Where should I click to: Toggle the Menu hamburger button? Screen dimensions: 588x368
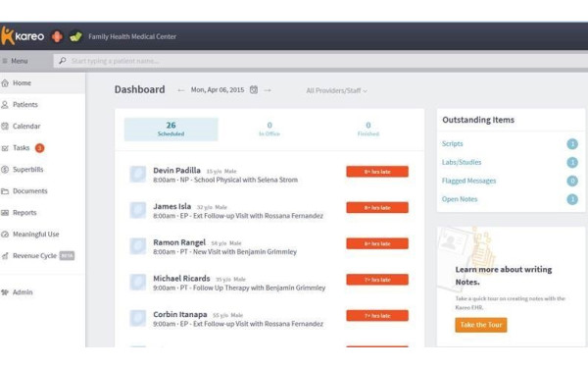15,61
